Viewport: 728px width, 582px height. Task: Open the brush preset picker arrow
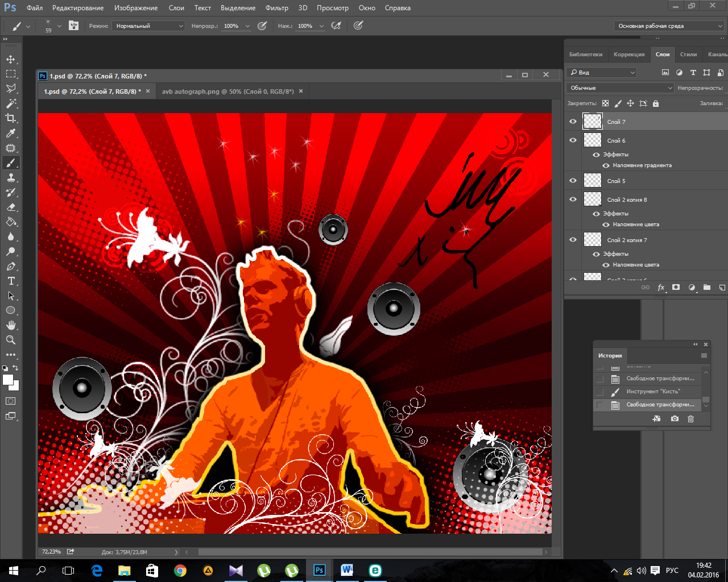coord(59,26)
